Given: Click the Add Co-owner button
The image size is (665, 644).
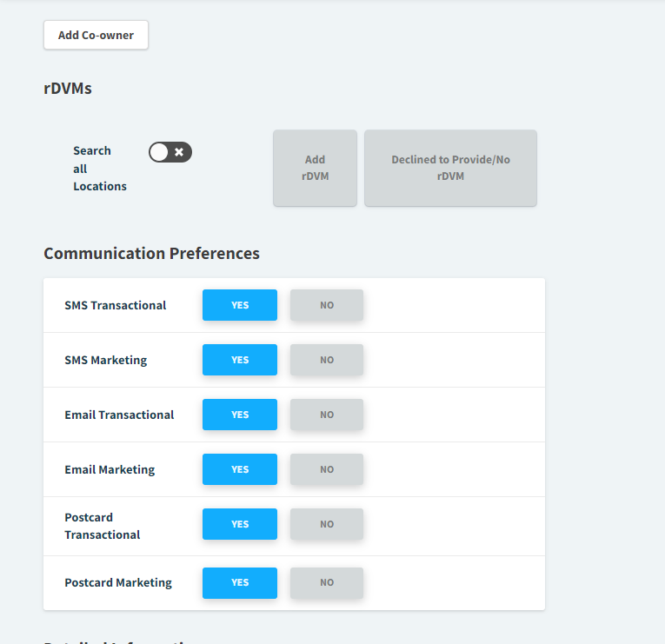Looking at the screenshot, I should point(96,36).
